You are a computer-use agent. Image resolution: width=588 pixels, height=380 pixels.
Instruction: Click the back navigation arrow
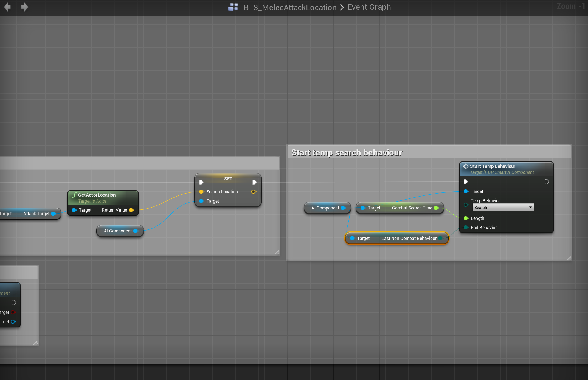coord(7,7)
